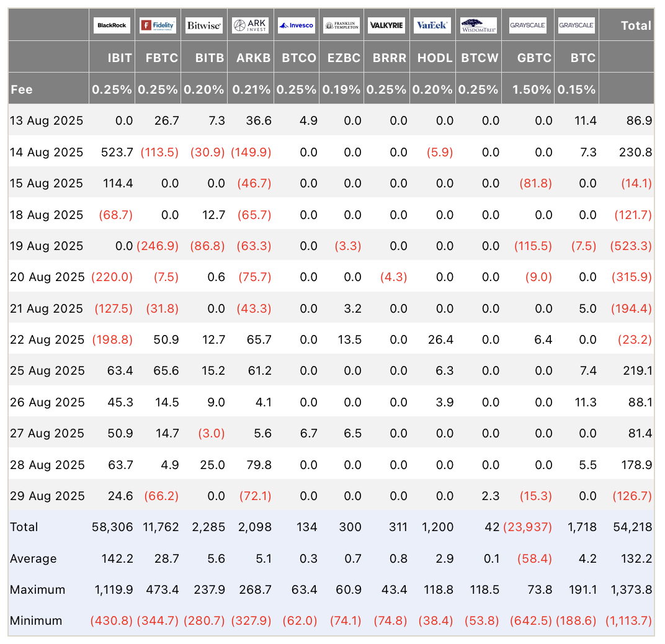The image size is (665, 644).
Task: Click the Grayscale logo above BTC
Action: pos(576,25)
